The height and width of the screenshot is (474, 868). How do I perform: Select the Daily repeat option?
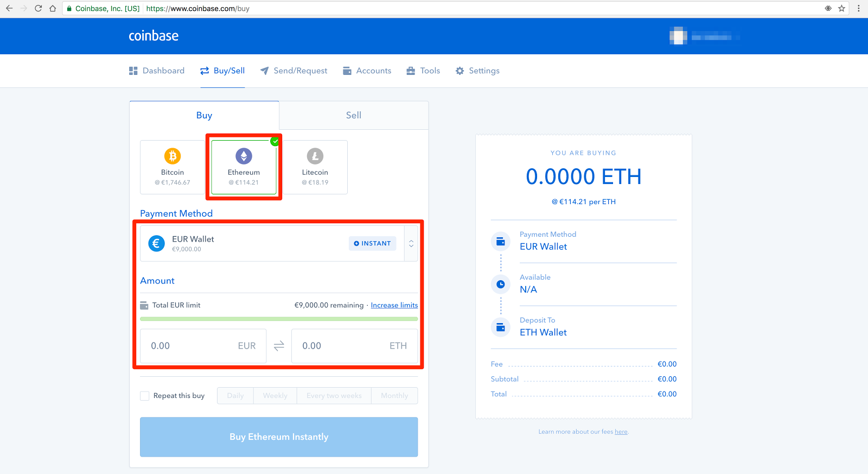pos(235,396)
